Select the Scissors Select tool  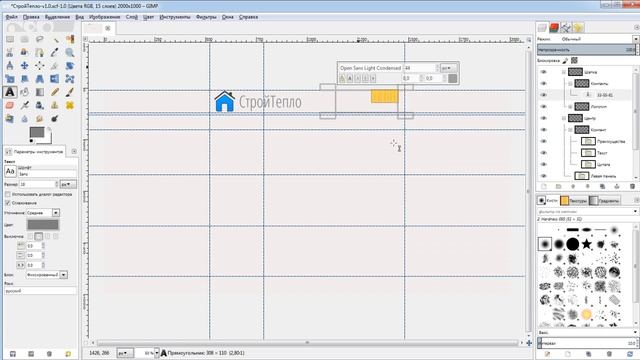[x=10, y=52]
